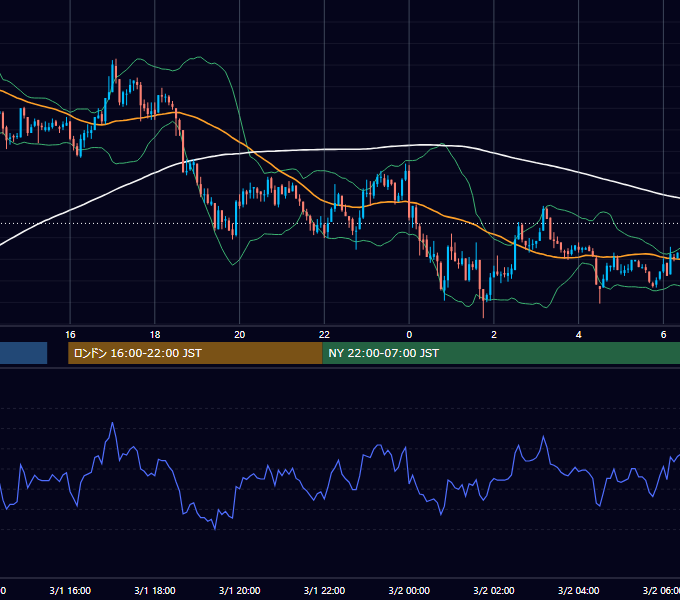
Task: Click the 16 hour label on price chart axis
Action: click(x=70, y=335)
